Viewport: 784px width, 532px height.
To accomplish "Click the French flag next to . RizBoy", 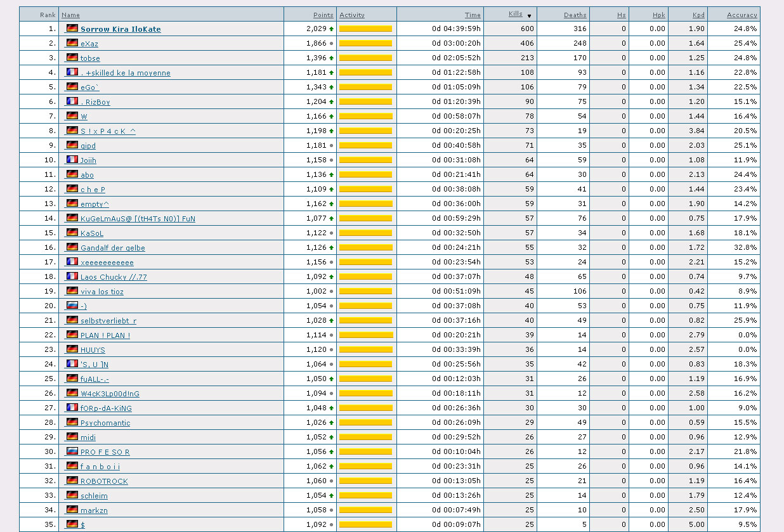I will [x=72, y=101].
